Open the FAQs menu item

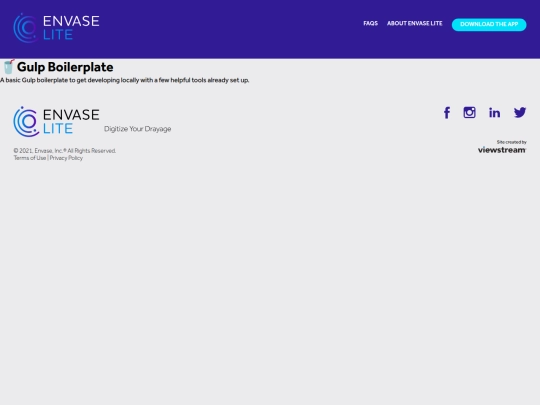(x=371, y=23)
